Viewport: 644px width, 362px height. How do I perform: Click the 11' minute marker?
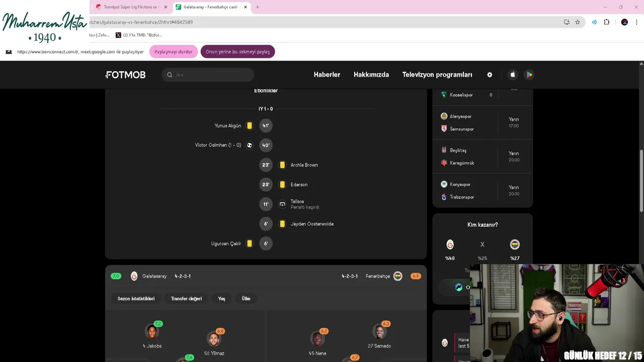266,204
